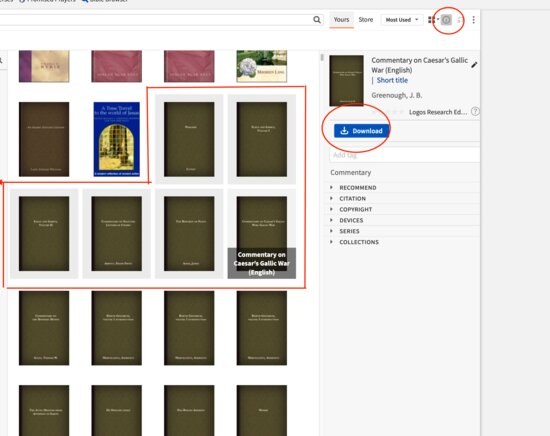
Task: Open the Most Used sort dropdown
Action: [x=402, y=20]
